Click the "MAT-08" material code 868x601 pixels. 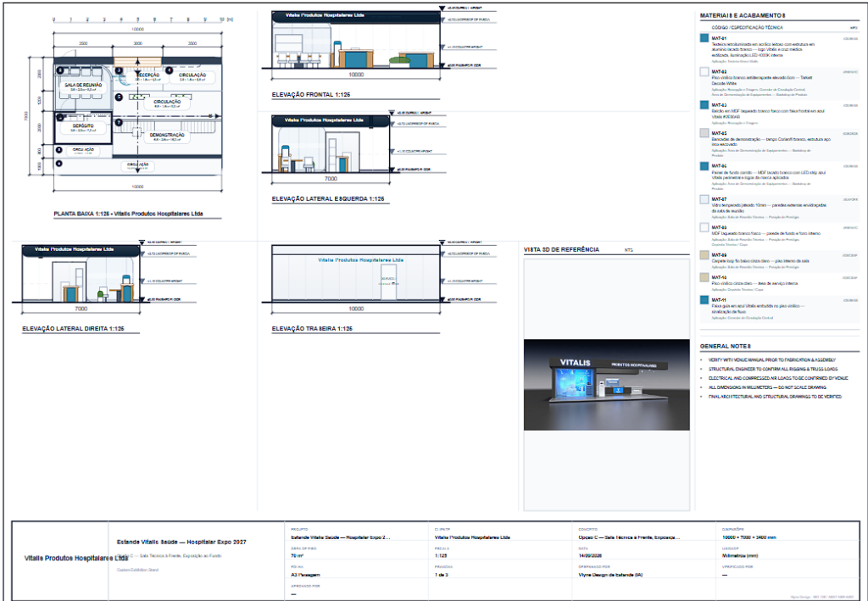click(x=719, y=227)
